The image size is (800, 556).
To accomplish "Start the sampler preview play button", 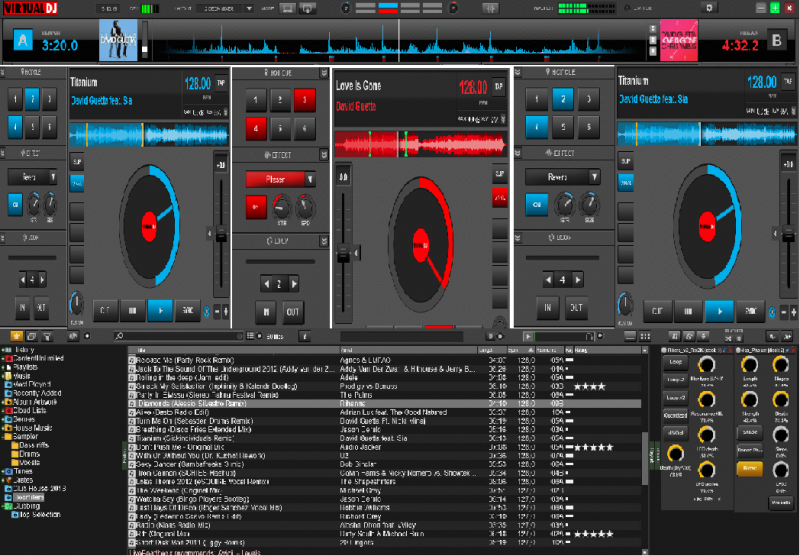I will pos(528,336).
